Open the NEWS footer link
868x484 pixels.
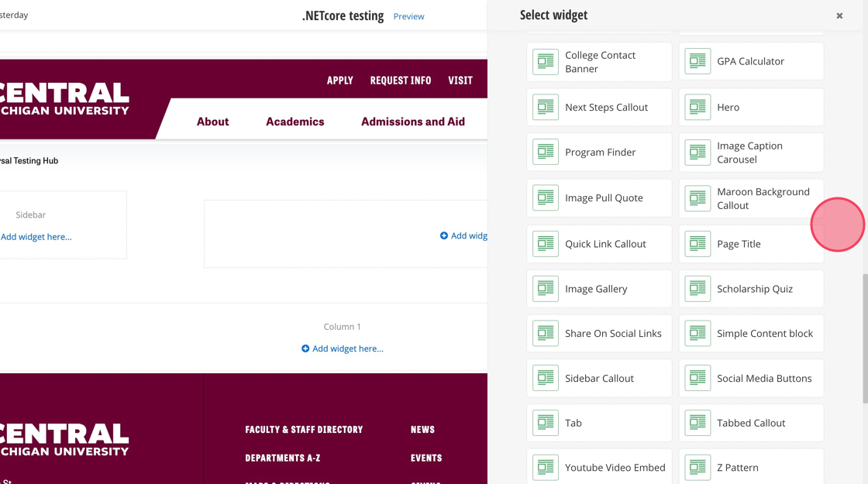click(422, 430)
